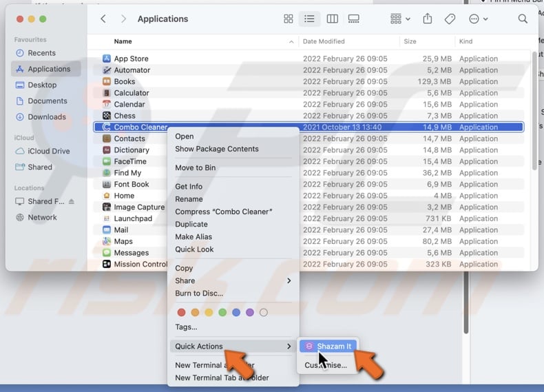544x392 pixels.
Task: Go back with the left chevron
Action: [x=103, y=19]
